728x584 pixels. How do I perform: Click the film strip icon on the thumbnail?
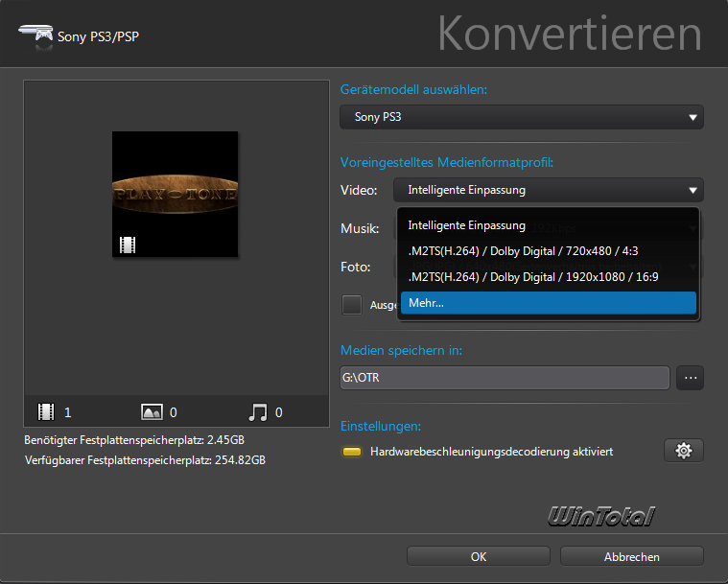click(x=128, y=245)
